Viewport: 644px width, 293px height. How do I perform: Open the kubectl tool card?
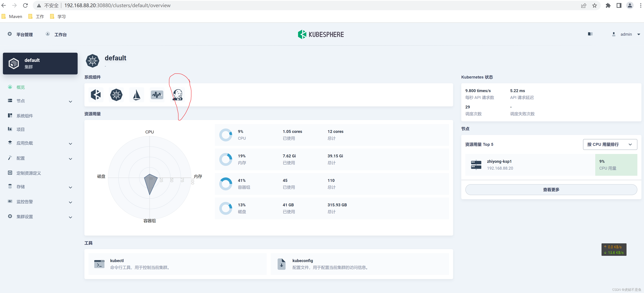[177, 264]
